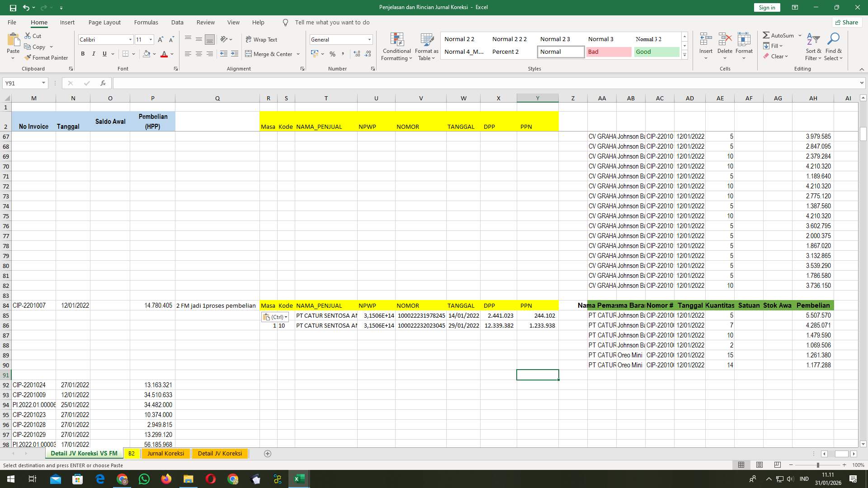Switch to the Formulas ribbon tab
This screenshot has height=488, width=868.
pyautogui.click(x=146, y=22)
